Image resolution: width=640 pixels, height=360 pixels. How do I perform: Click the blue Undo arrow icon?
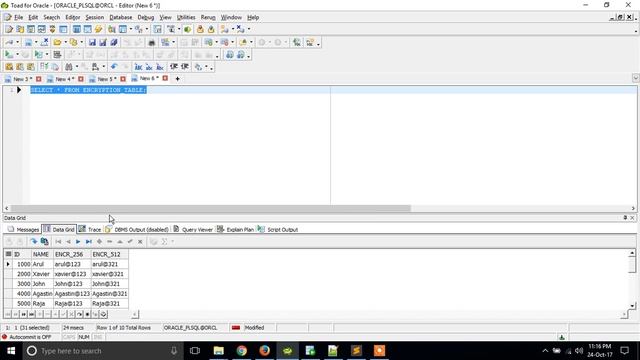[114, 67]
